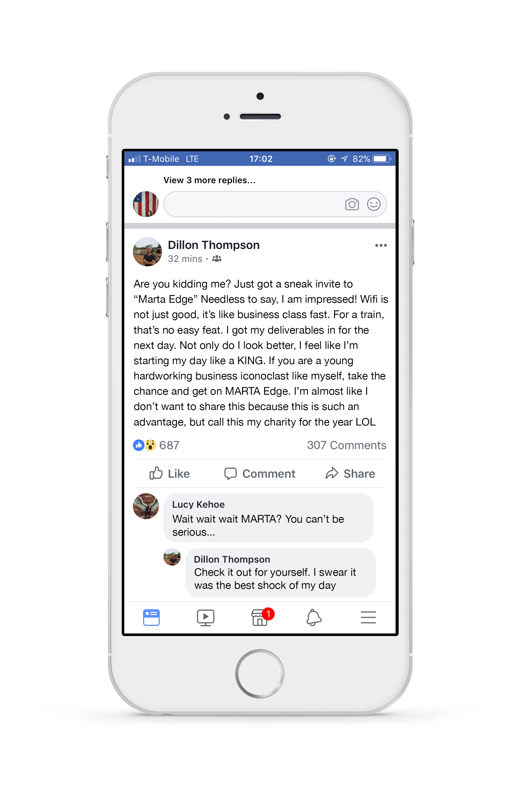View the 307 Comments link
This screenshot has width=515, height=812.
tap(346, 445)
